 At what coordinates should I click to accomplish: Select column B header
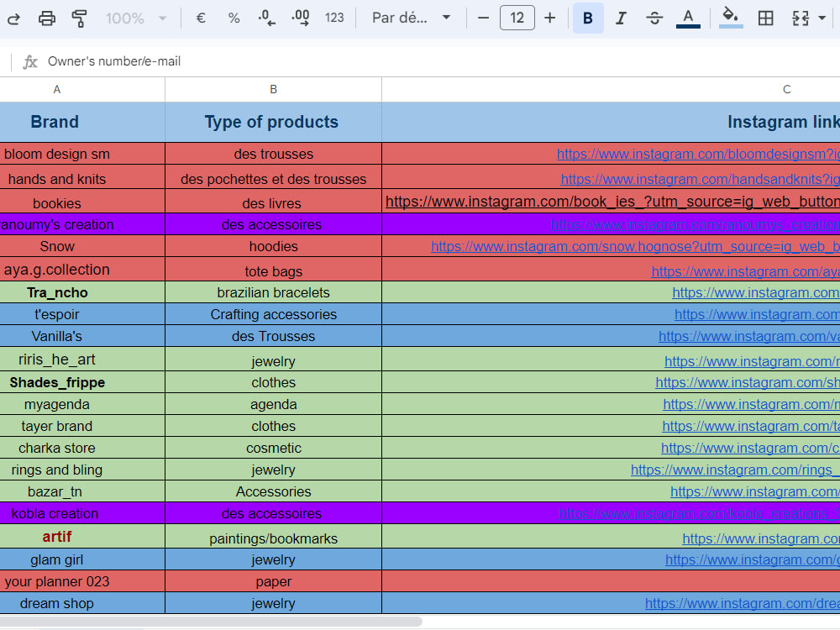tap(273, 90)
